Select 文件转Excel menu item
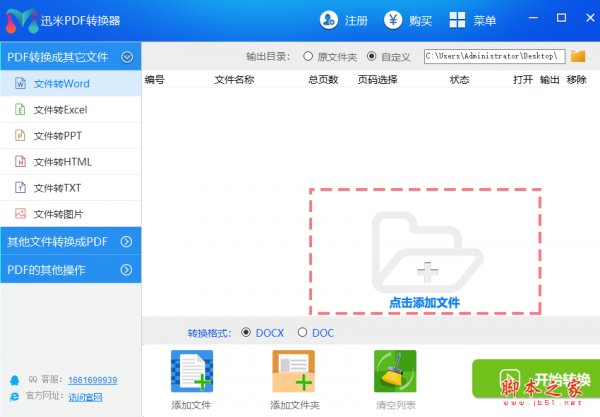The width and height of the screenshot is (600, 417). (x=70, y=110)
